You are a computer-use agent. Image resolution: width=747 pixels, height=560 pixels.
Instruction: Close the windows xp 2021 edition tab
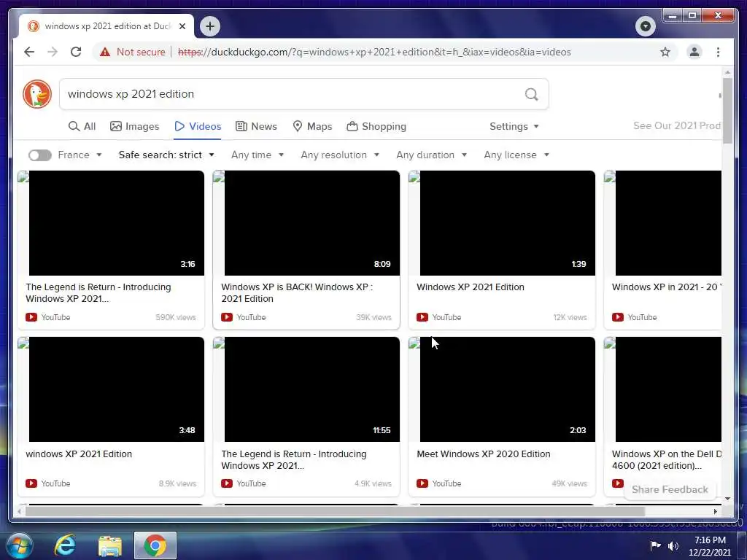tap(182, 26)
